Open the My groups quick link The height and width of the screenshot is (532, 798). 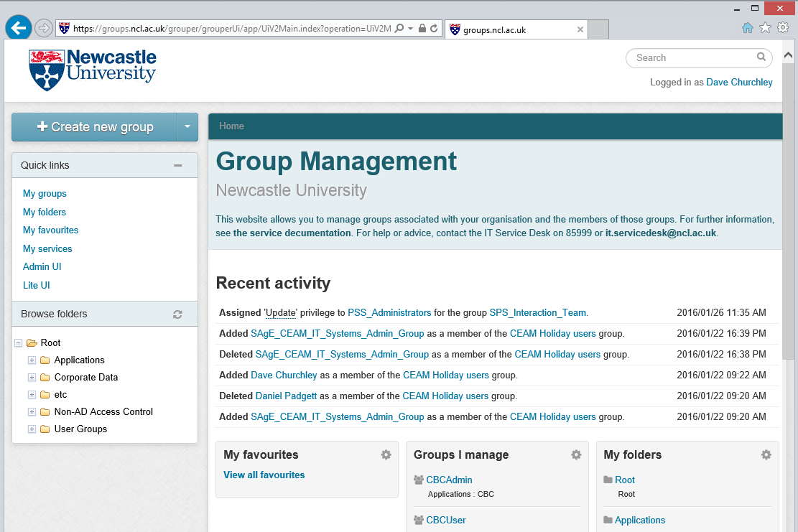pyautogui.click(x=45, y=194)
